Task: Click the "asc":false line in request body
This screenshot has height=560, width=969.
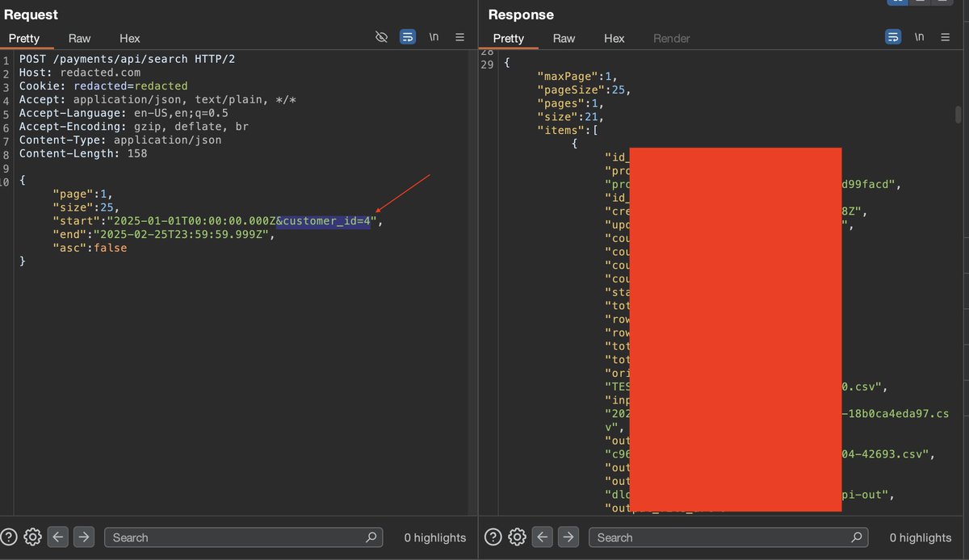Action: click(90, 248)
